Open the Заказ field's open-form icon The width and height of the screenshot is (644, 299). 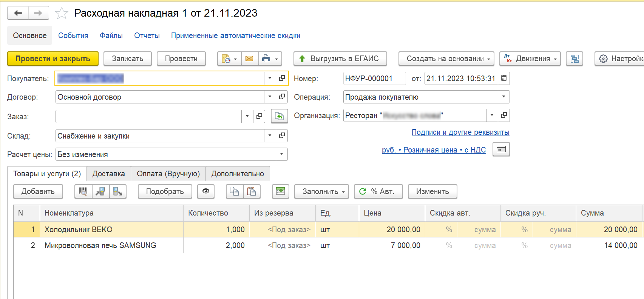(x=259, y=116)
